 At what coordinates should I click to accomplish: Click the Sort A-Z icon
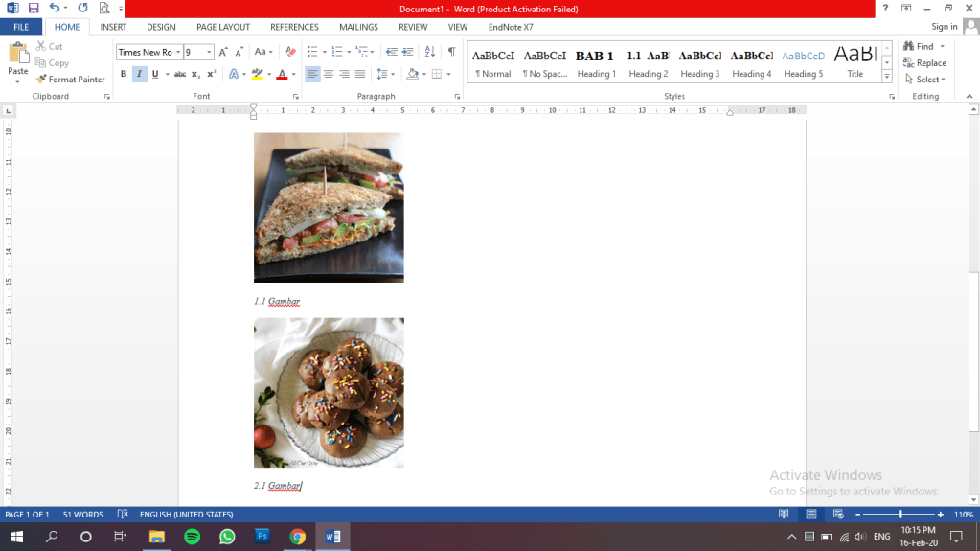[x=429, y=52]
